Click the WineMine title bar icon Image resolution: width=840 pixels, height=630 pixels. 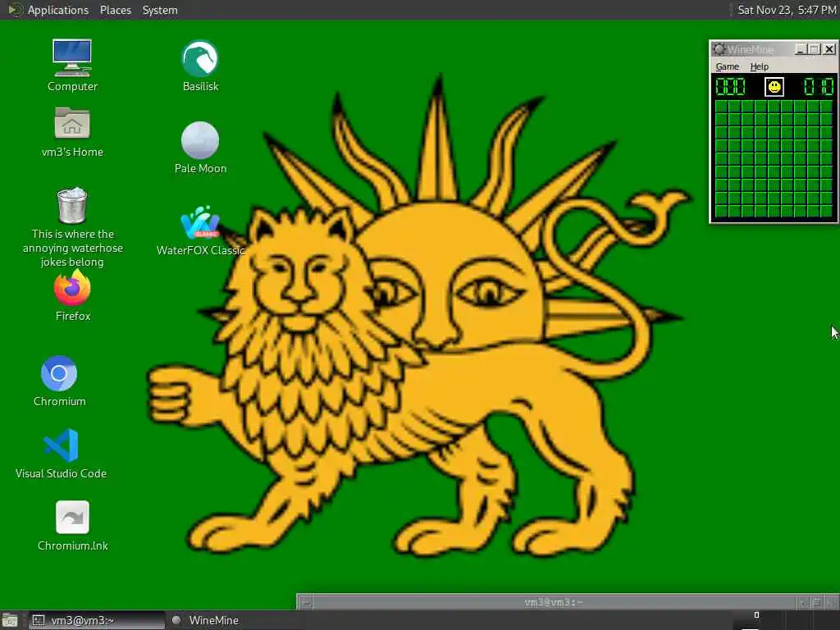click(719, 49)
